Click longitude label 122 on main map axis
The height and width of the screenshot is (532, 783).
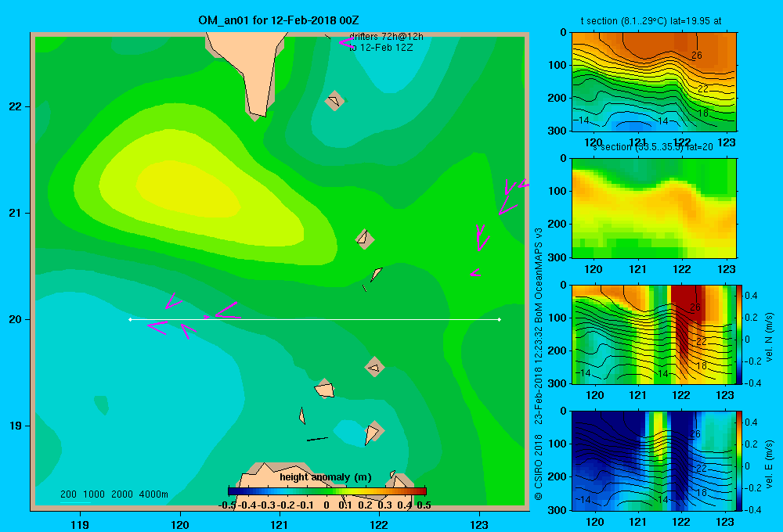pos(379,524)
